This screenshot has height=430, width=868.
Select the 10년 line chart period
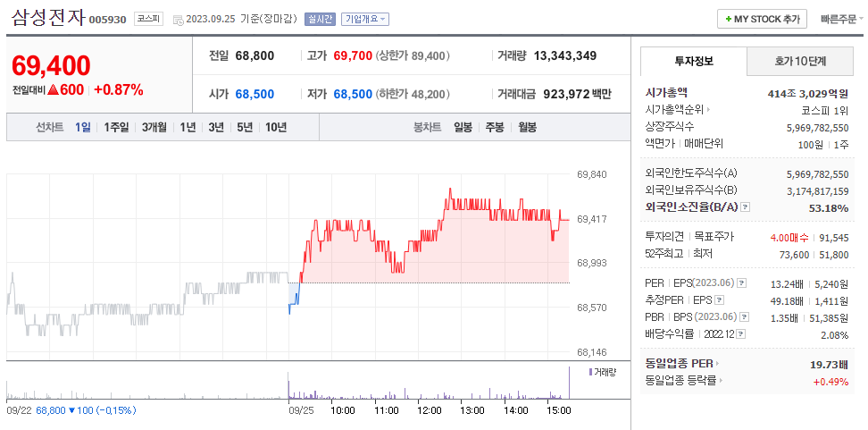276,128
